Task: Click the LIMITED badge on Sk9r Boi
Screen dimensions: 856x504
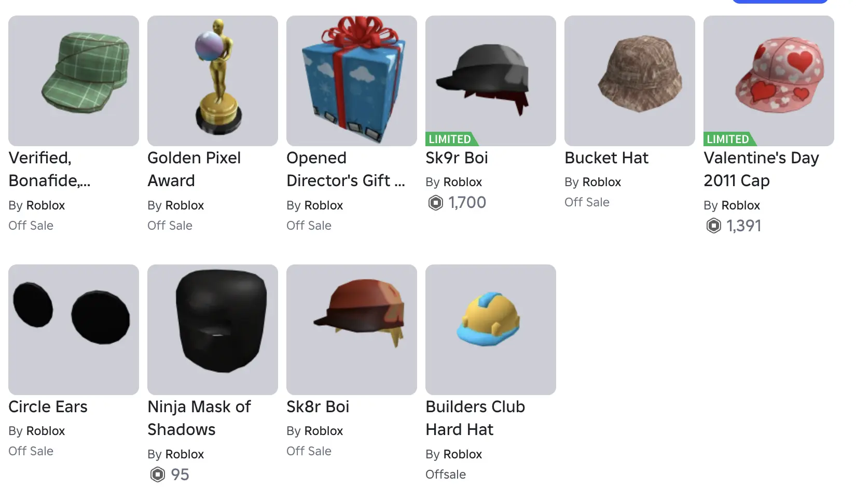Action: pyautogui.click(x=451, y=139)
